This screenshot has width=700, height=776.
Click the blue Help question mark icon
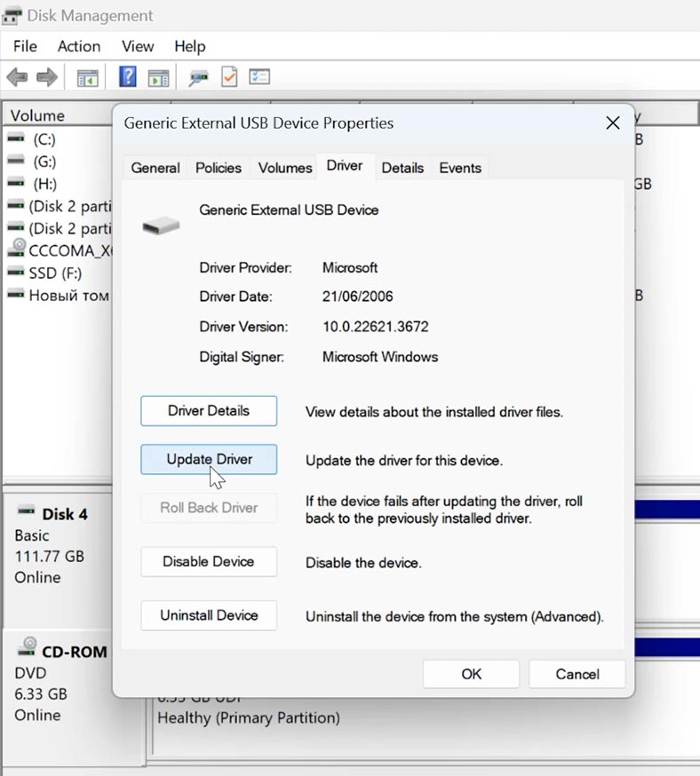[128, 77]
